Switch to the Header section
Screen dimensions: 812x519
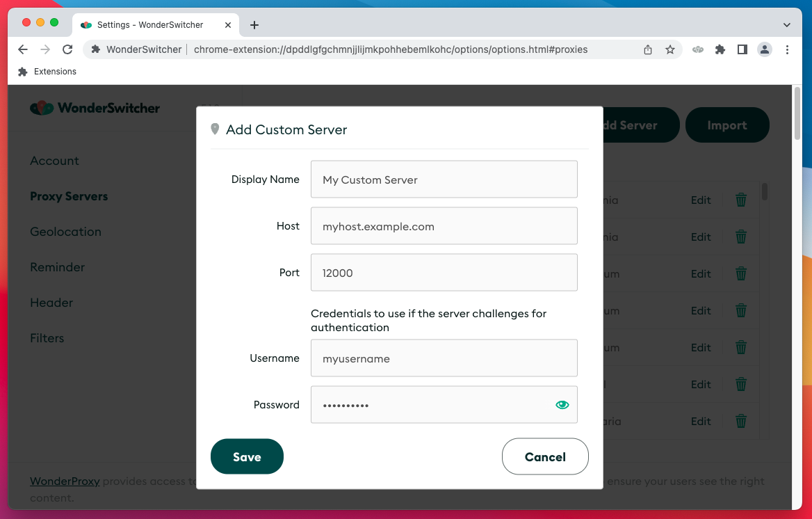click(51, 303)
